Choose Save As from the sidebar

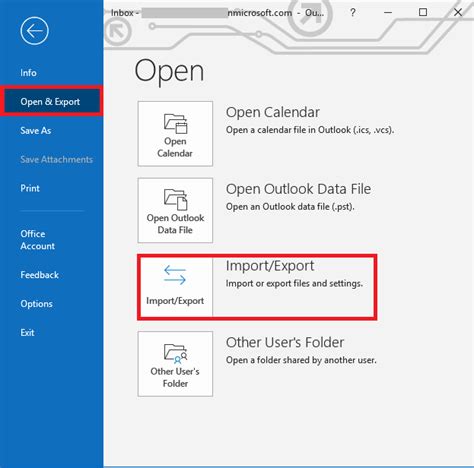point(36,130)
